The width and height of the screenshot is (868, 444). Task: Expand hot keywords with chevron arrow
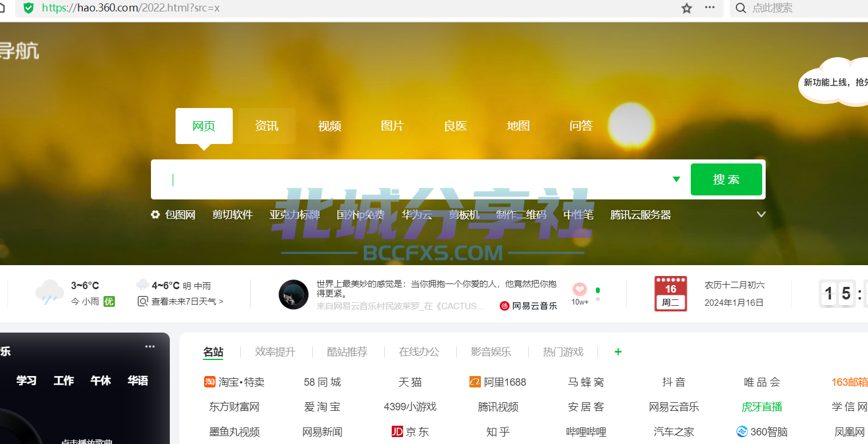coord(761,215)
